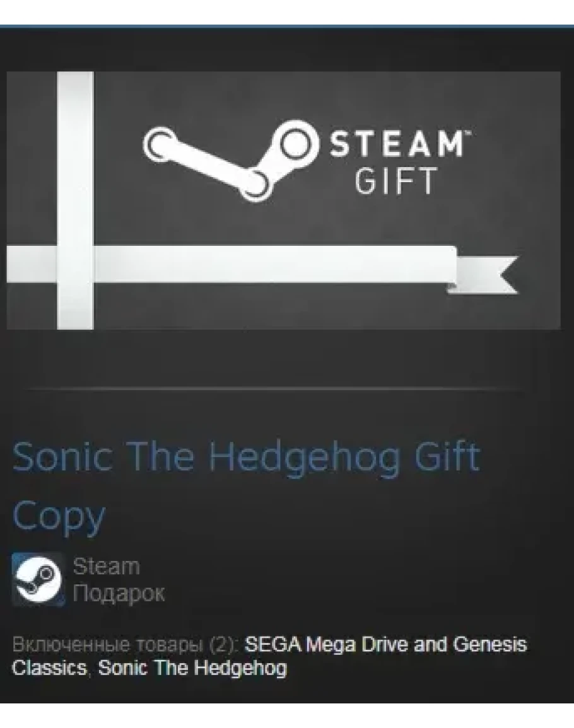Click the blue top border bar
Screen dimensions: 574x728
pyautogui.click(x=287, y=27)
